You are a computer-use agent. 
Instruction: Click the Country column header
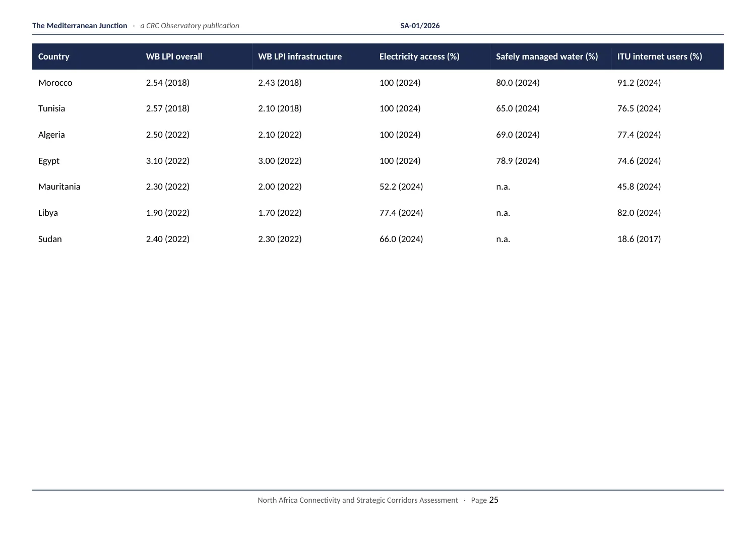[x=54, y=56]
